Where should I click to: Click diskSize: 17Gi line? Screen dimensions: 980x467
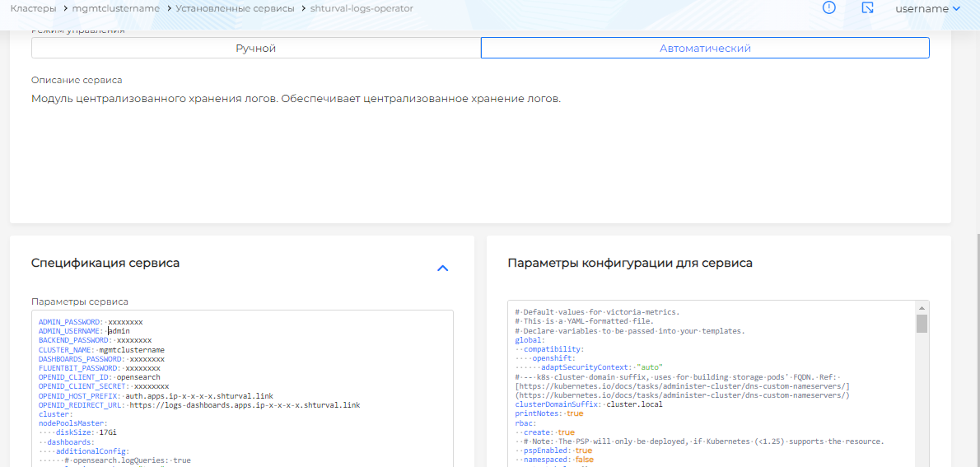(x=77, y=432)
